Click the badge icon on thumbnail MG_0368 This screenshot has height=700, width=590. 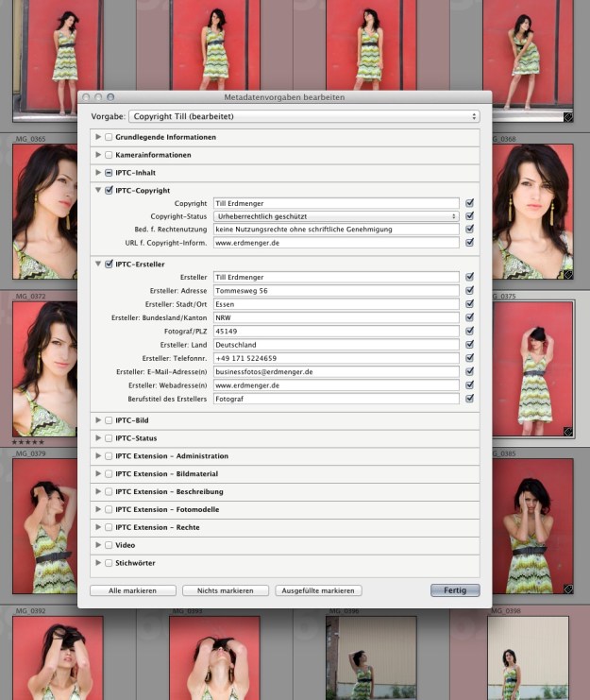point(567,273)
